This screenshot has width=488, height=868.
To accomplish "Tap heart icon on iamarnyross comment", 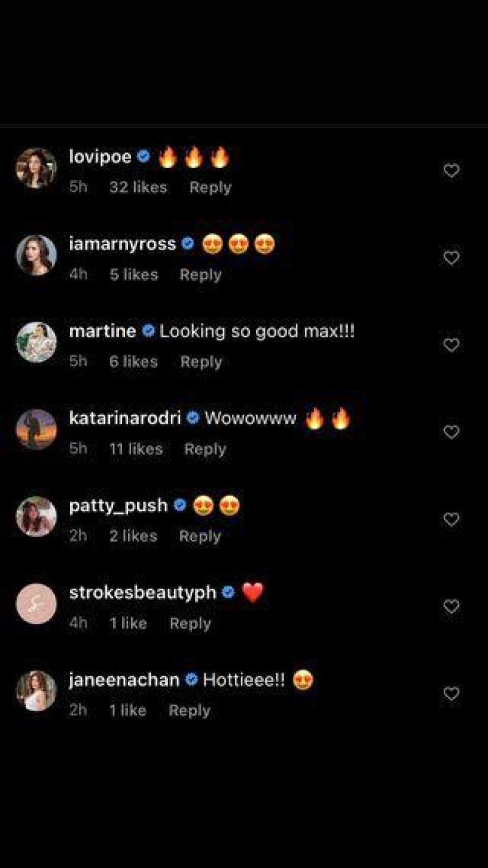I will 451,258.
